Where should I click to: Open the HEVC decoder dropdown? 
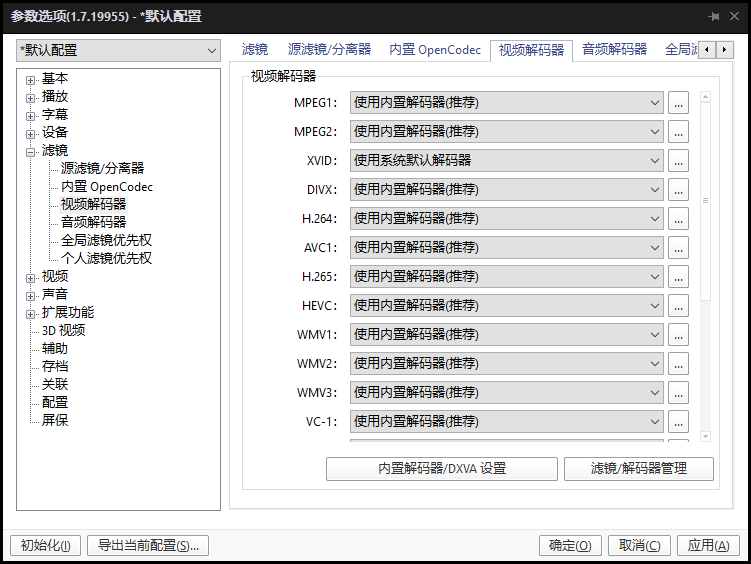coord(506,305)
